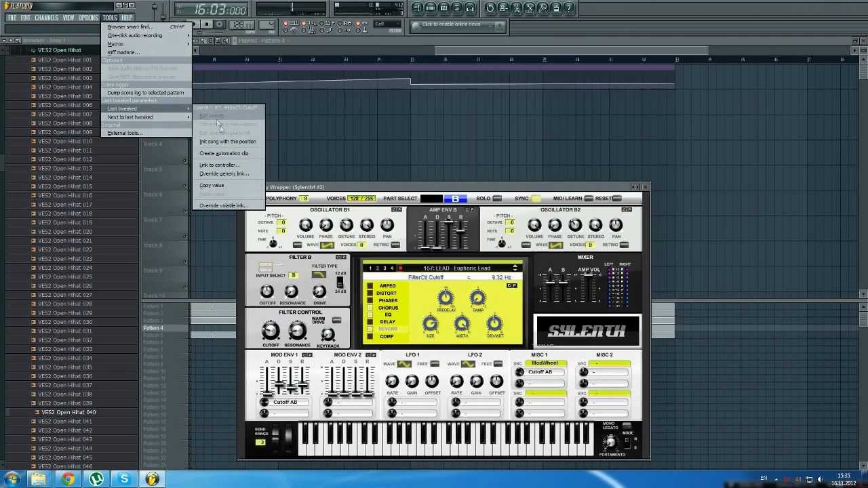
Task: Click the reverb Damp knob
Action: 477,298
